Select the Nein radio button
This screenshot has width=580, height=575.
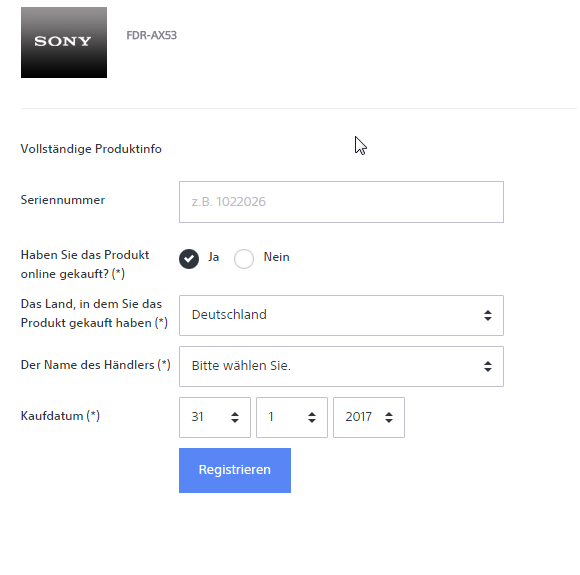(x=244, y=259)
